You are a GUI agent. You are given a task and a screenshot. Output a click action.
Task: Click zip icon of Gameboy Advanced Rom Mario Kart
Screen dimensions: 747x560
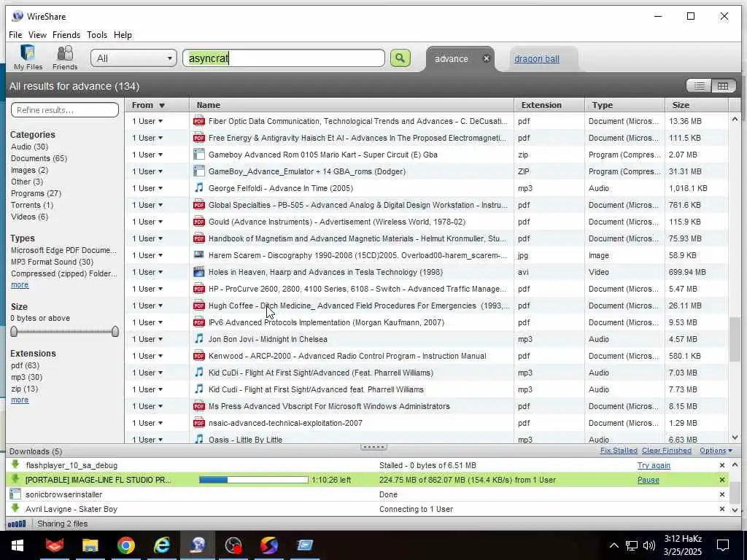[x=199, y=155]
